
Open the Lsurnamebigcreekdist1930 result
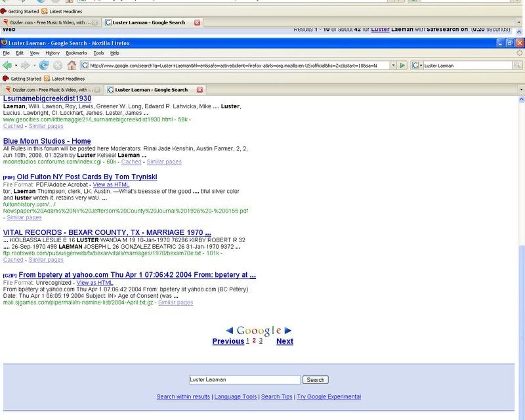[47, 98]
